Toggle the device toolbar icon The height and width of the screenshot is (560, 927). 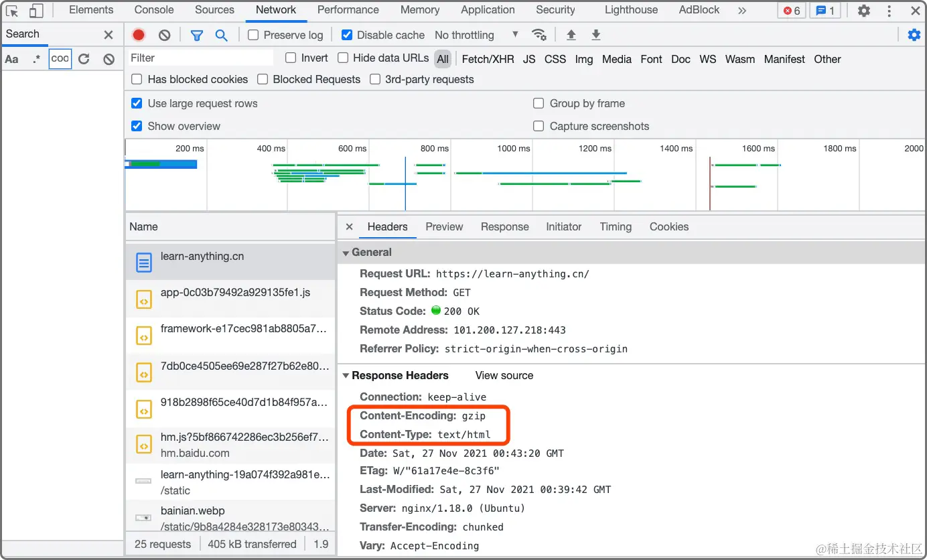tap(36, 11)
